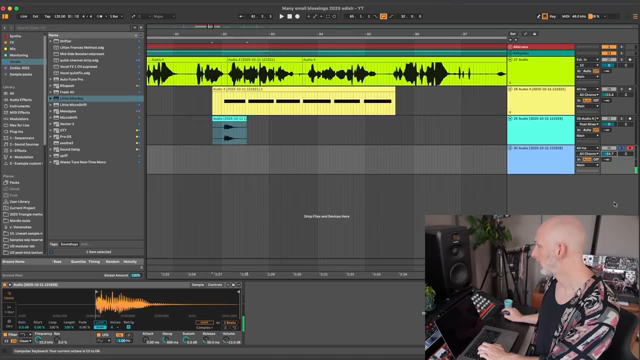Select Slice mode in Simpler
The image size is (640, 360).
pos(9,323)
